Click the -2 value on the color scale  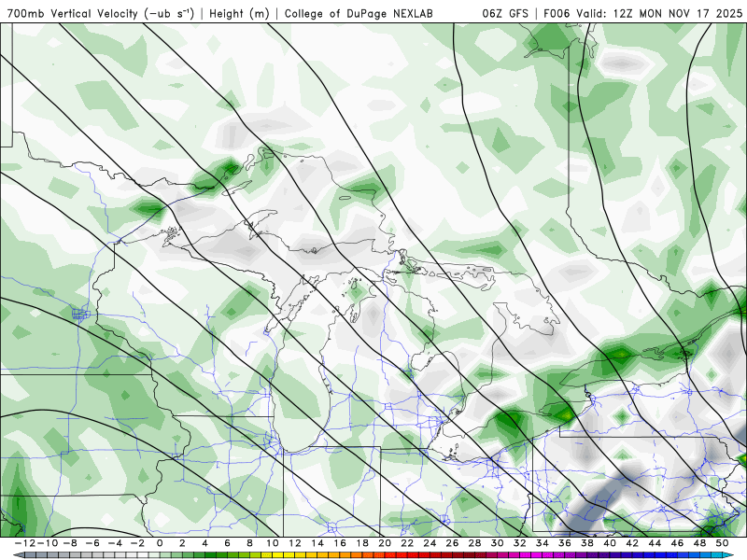point(137,543)
